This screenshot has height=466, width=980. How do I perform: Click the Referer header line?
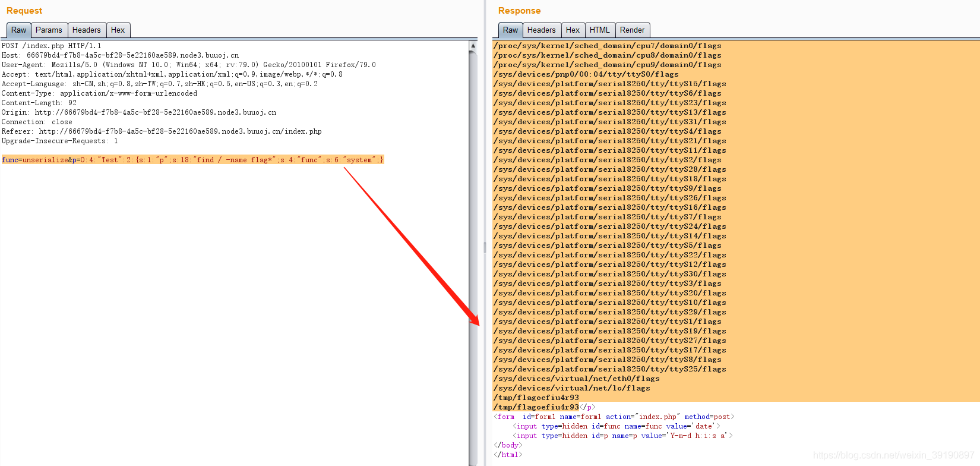pyautogui.click(x=162, y=131)
